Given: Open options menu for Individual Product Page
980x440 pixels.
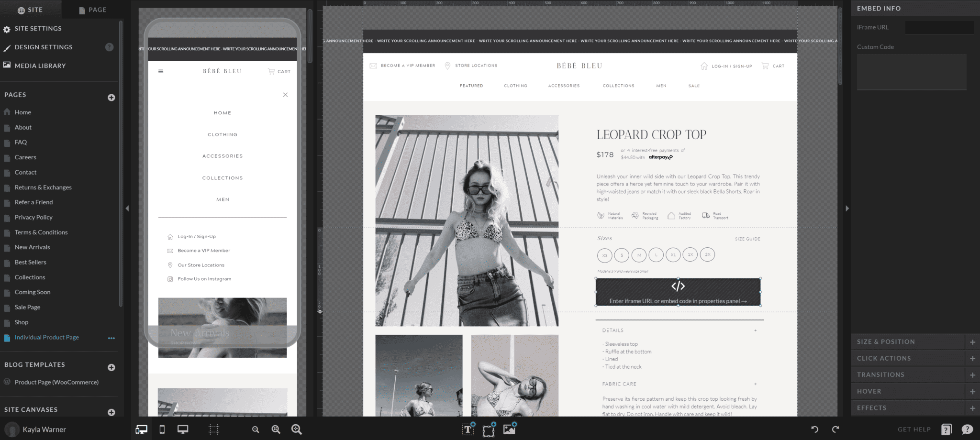Looking at the screenshot, I should click(111, 338).
